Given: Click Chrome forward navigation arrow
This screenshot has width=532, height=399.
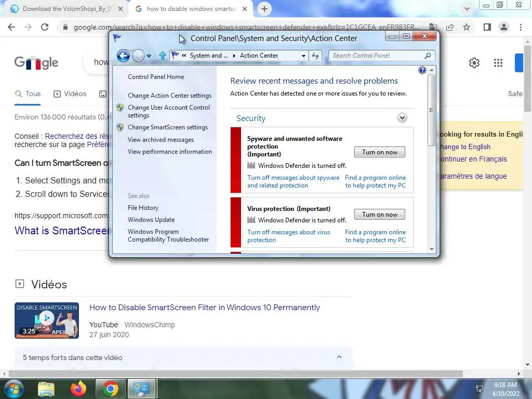Looking at the screenshot, I should point(28,27).
